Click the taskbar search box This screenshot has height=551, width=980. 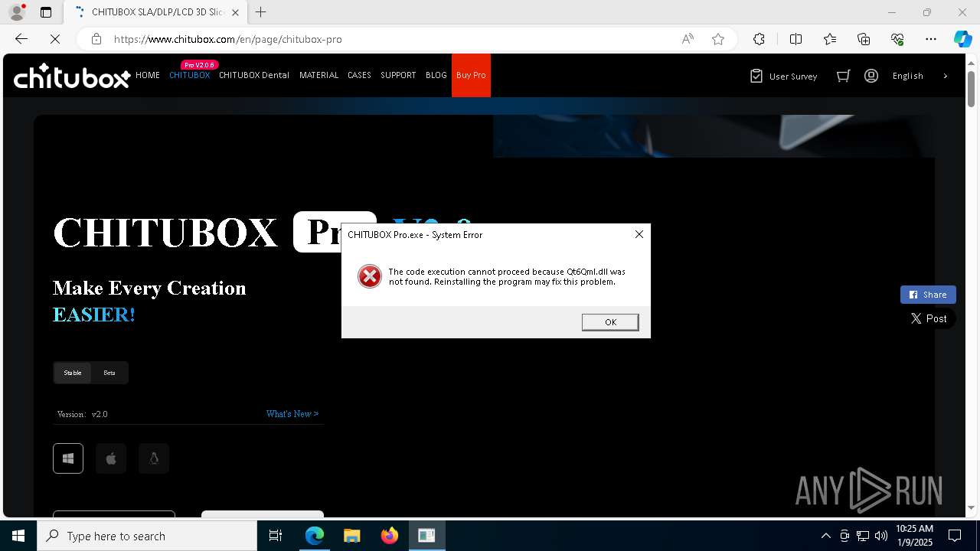point(147,536)
